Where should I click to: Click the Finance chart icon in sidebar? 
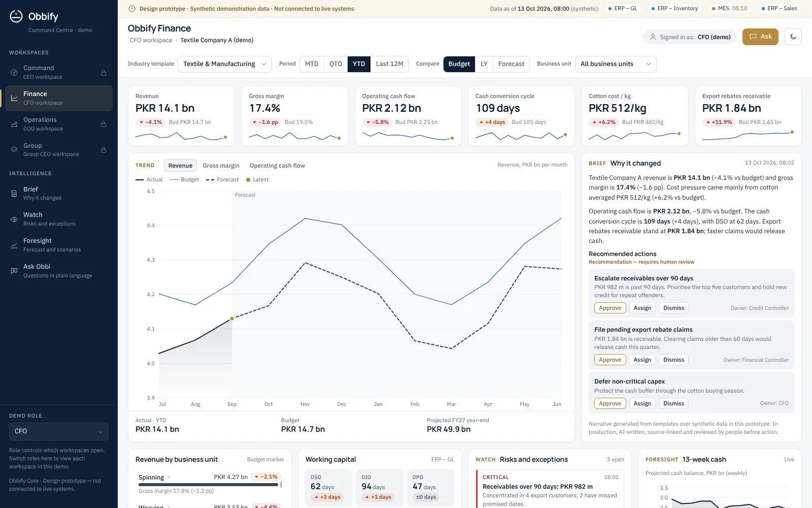14,98
